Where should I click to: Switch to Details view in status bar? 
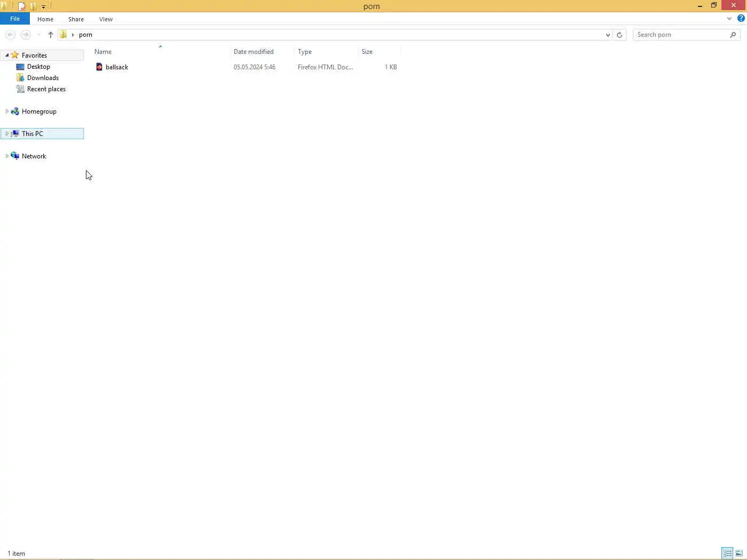tap(727, 554)
